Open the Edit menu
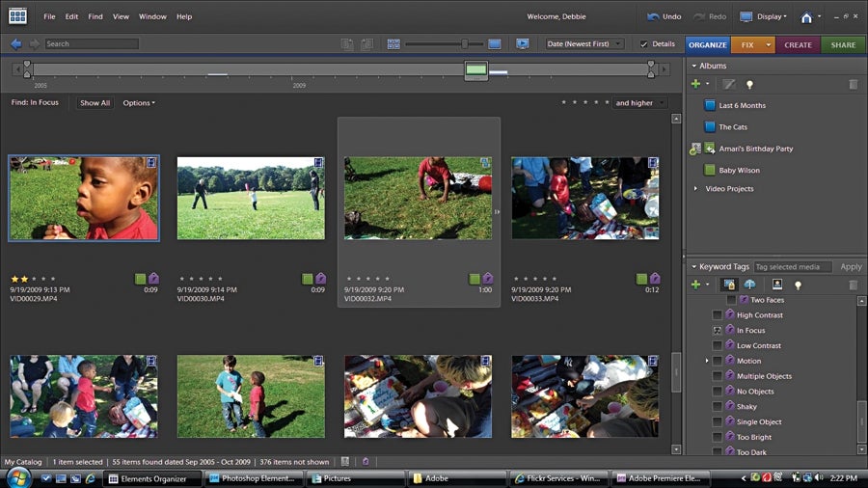868x488 pixels. point(71,16)
